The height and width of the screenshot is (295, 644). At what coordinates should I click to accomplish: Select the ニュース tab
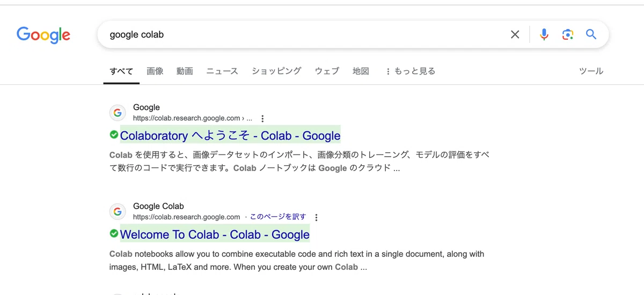click(x=222, y=71)
